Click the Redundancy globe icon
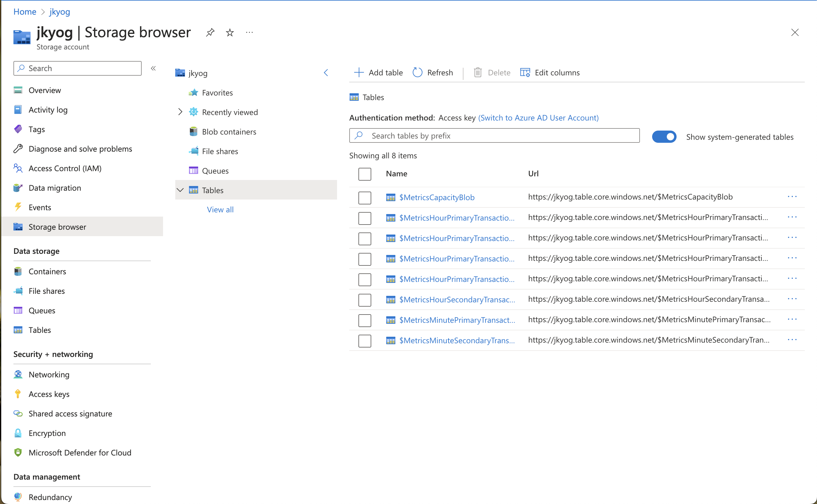Viewport: 817px width, 504px height. pos(18,497)
